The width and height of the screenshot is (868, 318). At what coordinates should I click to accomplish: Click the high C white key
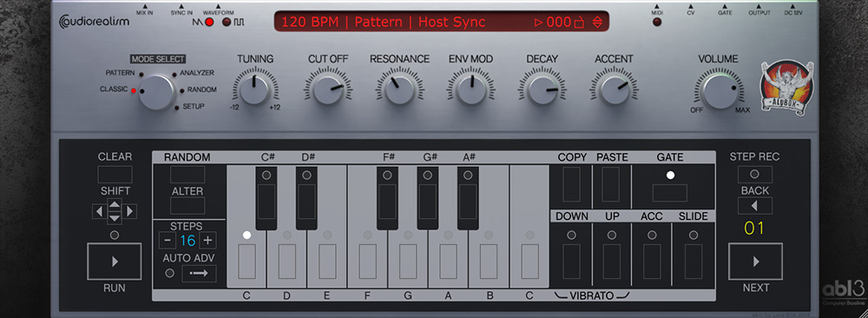pyautogui.click(x=529, y=261)
